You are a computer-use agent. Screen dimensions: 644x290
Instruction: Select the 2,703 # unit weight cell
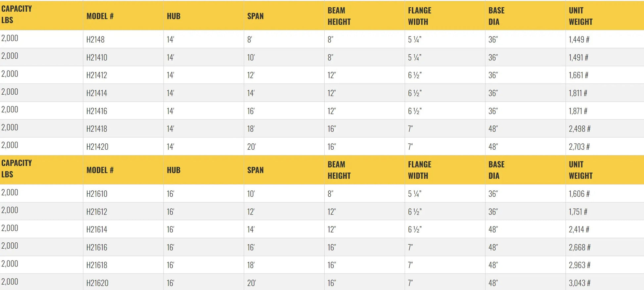579,147
